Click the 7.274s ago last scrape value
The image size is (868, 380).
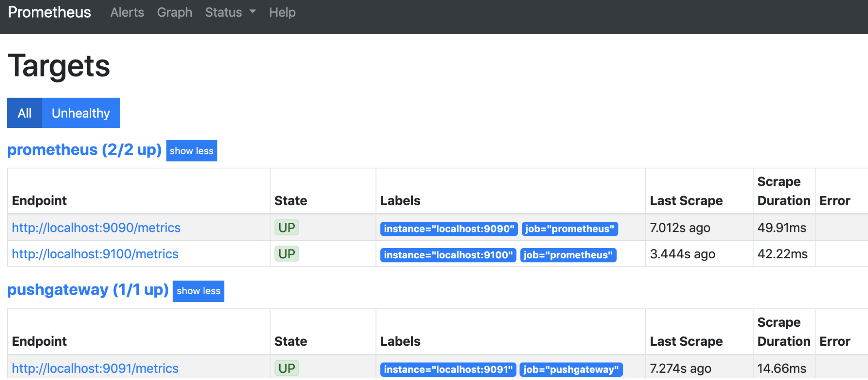[x=680, y=369]
